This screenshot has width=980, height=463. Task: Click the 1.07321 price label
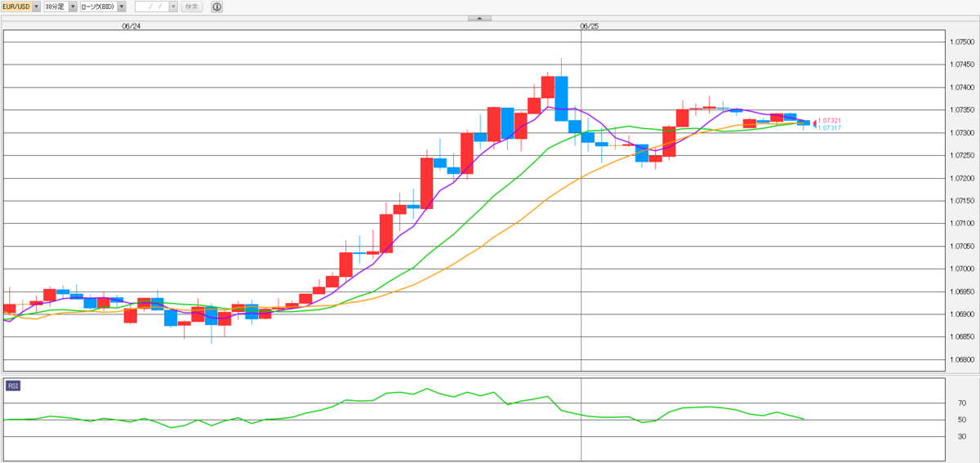coord(829,120)
